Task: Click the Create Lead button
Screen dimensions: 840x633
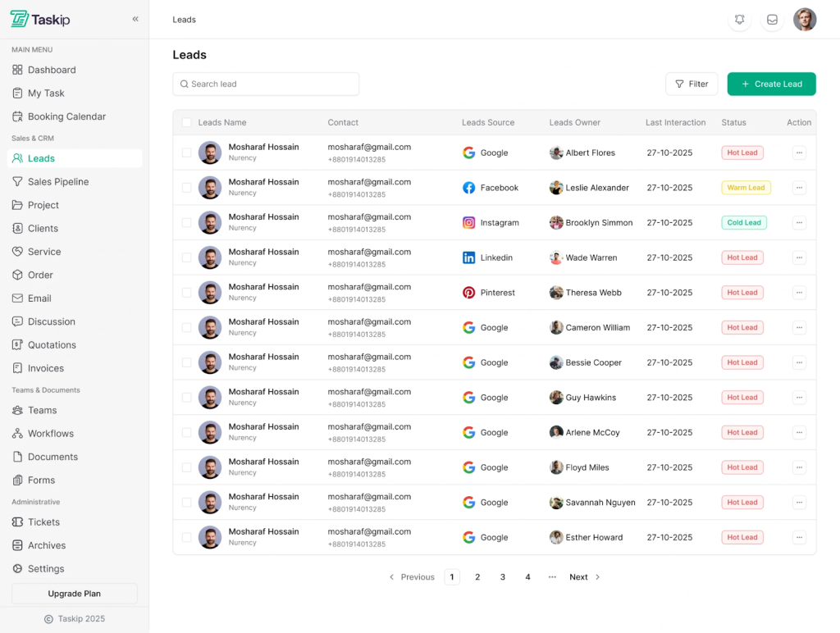Action: [x=771, y=84]
